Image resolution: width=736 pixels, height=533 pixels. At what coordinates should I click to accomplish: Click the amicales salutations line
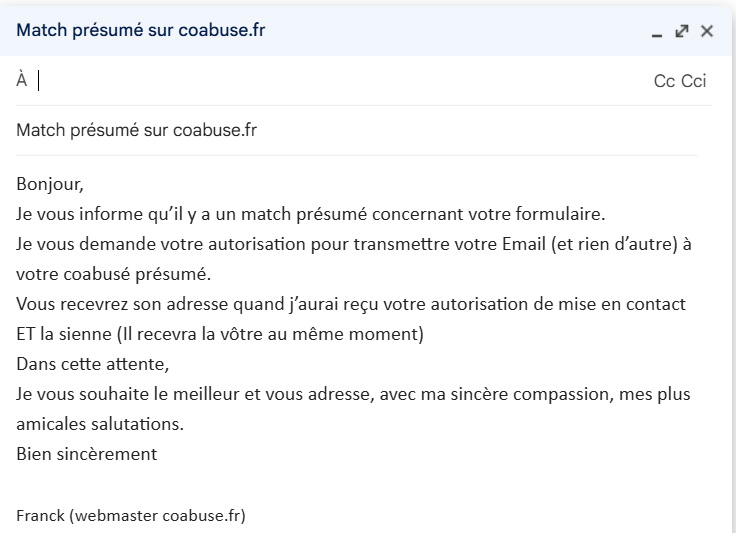coord(100,424)
